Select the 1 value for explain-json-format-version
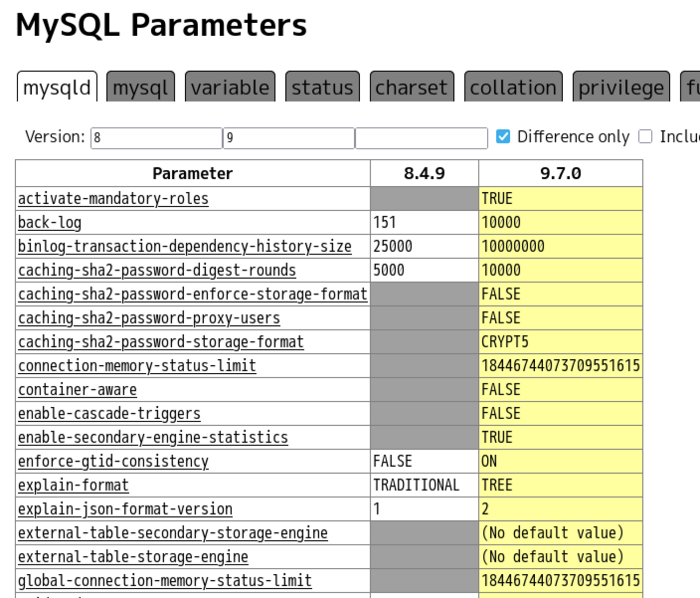Image resolution: width=700 pixels, height=598 pixels. click(x=377, y=509)
